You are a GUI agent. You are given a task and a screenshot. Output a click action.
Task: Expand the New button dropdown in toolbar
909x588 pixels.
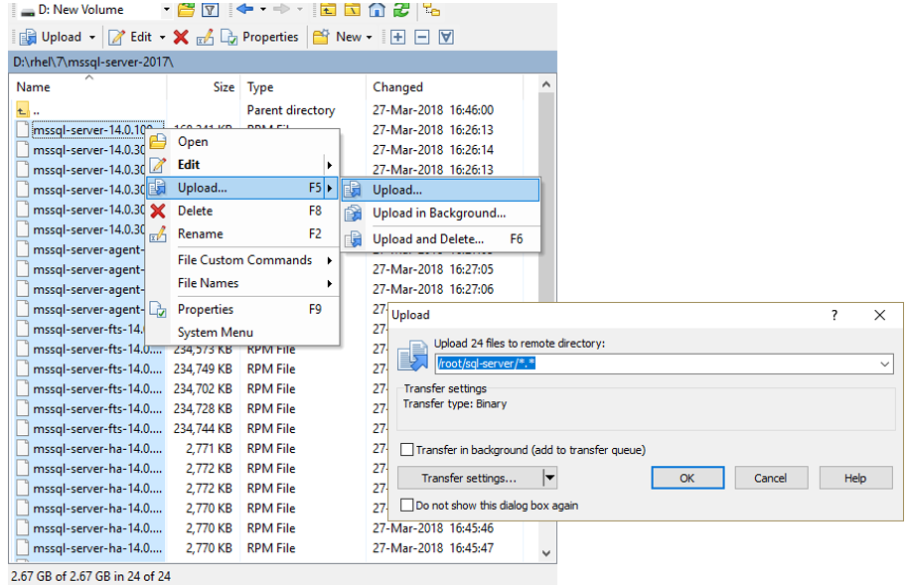[x=370, y=37]
